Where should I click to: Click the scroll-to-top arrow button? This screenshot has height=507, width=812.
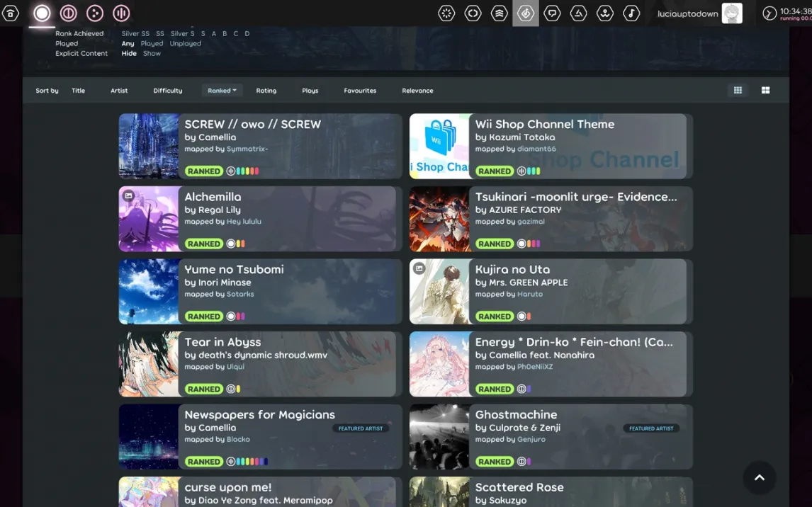coord(759,478)
